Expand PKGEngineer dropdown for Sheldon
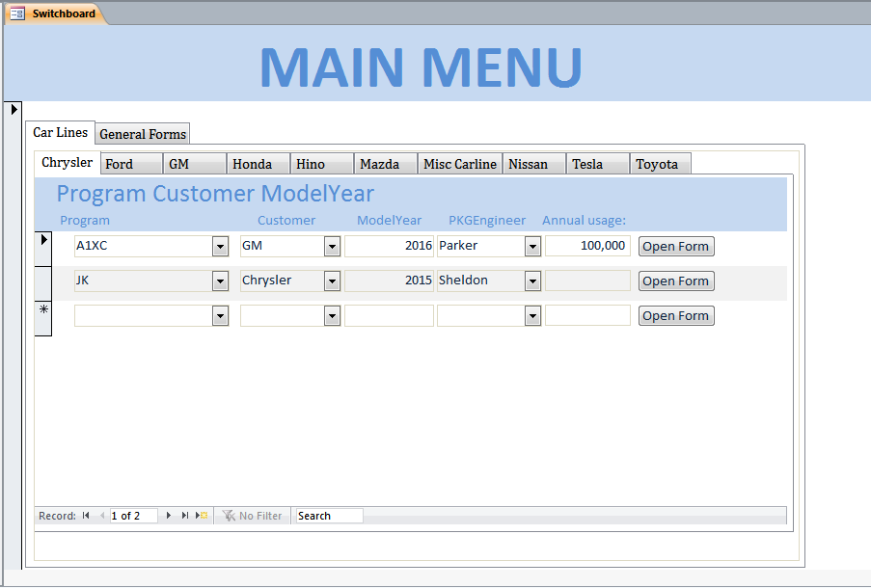This screenshot has height=588, width=871. click(532, 281)
